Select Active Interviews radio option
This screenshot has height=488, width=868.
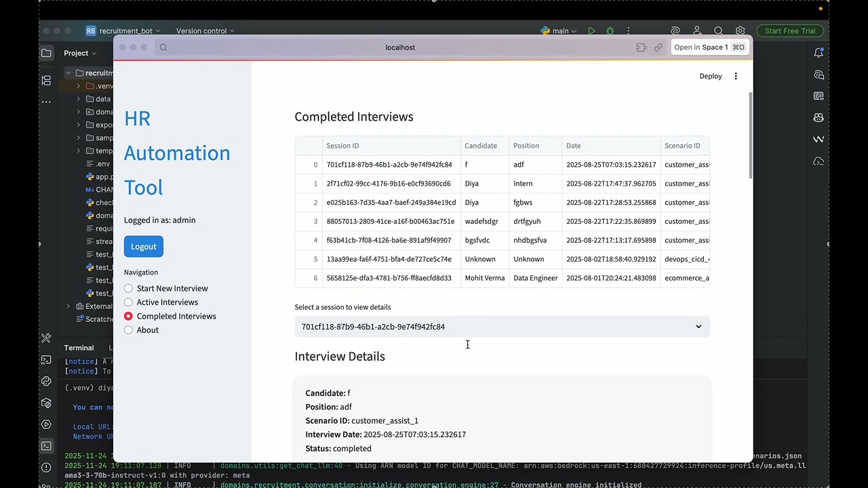click(x=161, y=302)
